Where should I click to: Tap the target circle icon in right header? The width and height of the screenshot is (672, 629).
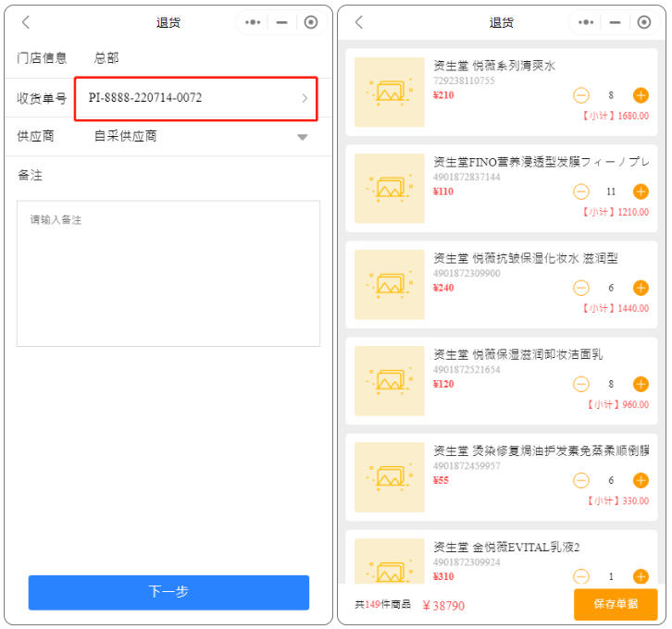point(643,22)
